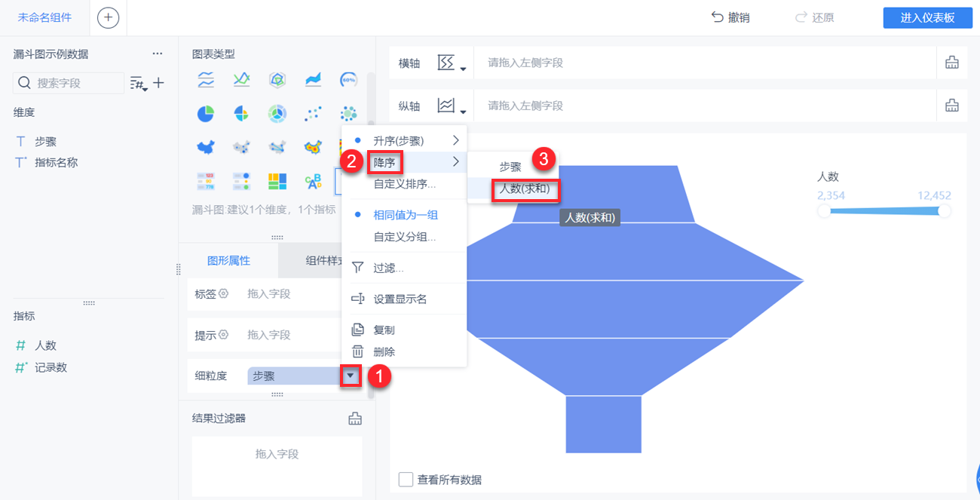Select the 过滤 menu entry

tap(405, 268)
